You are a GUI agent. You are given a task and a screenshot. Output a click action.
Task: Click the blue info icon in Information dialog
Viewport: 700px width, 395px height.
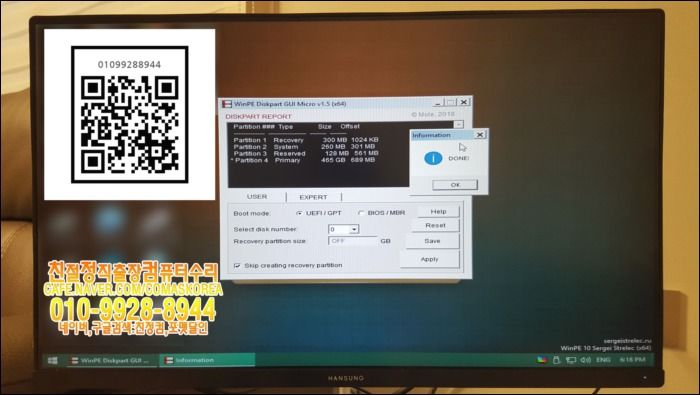coord(433,158)
